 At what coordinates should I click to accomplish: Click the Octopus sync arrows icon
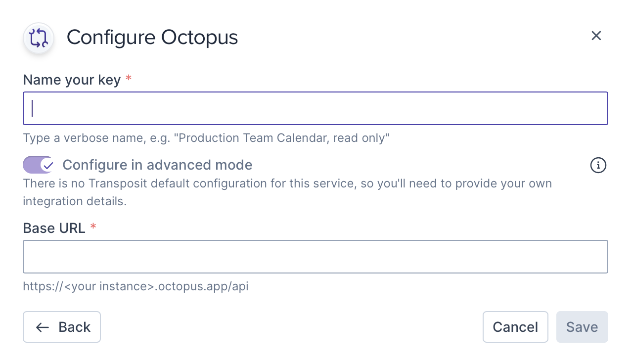39,38
